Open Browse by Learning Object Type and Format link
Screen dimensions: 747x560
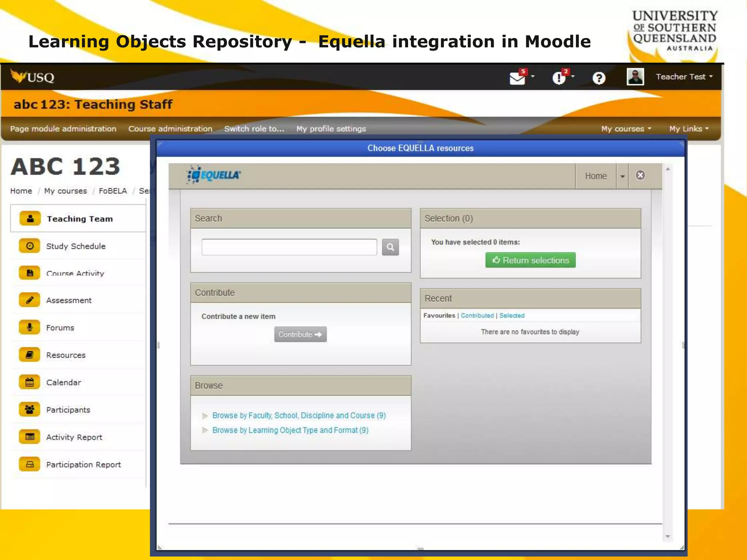pos(290,430)
